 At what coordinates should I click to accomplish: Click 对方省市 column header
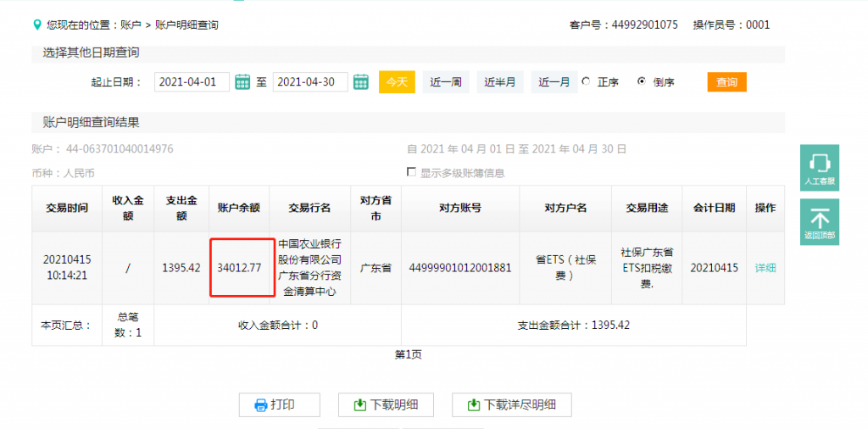[x=376, y=208]
